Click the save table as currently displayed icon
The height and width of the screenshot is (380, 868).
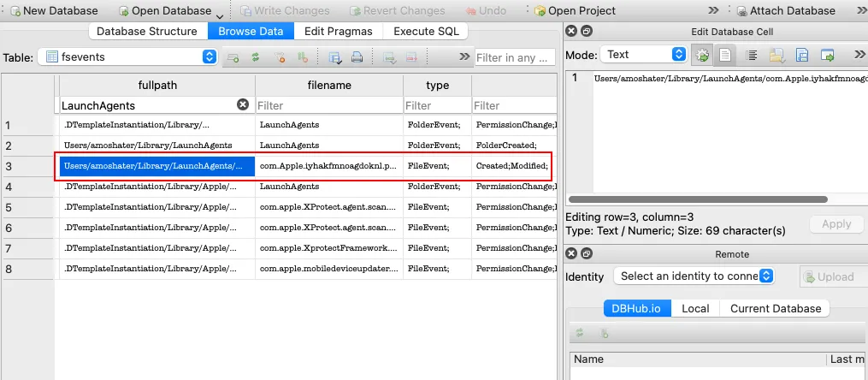coord(334,57)
